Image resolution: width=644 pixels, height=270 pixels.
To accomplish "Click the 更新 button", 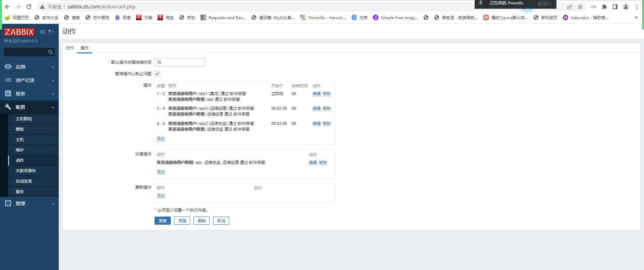I will [x=163, y=221].
